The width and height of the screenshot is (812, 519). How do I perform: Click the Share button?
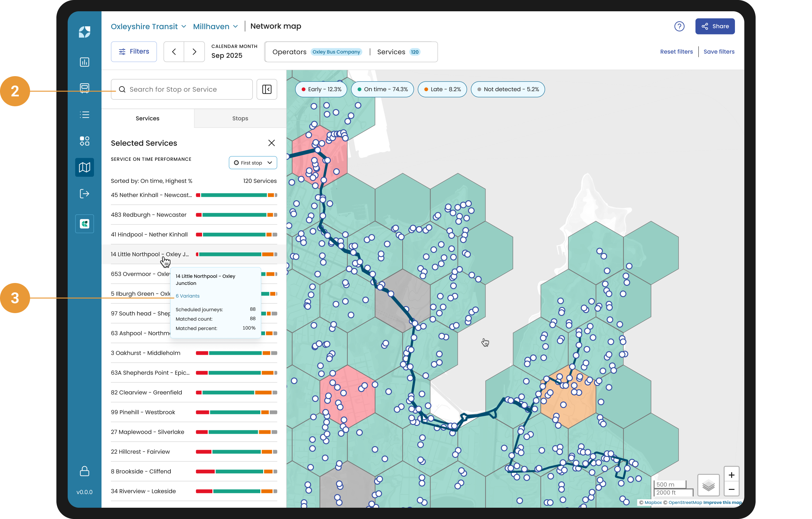click(x=715, y=26)
